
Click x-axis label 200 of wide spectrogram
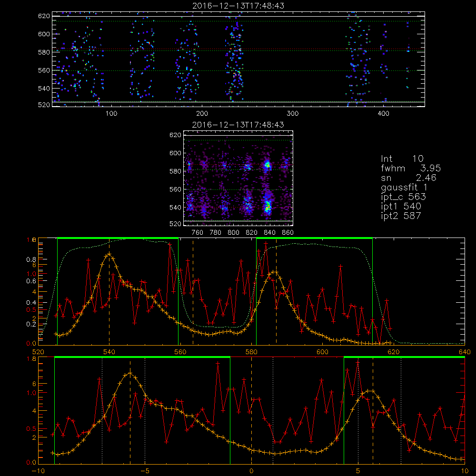pyautogui.click(x=202, y=114)
